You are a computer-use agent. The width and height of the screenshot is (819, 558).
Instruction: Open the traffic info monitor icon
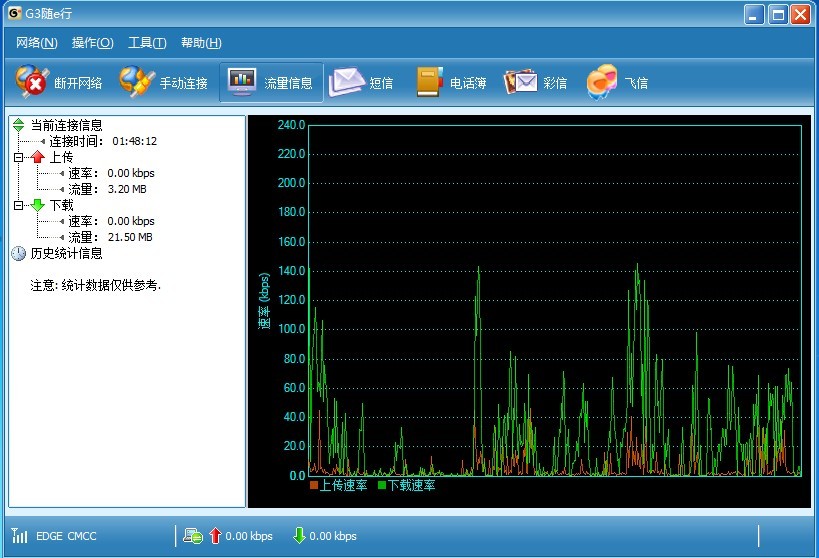tap(242, 82)
